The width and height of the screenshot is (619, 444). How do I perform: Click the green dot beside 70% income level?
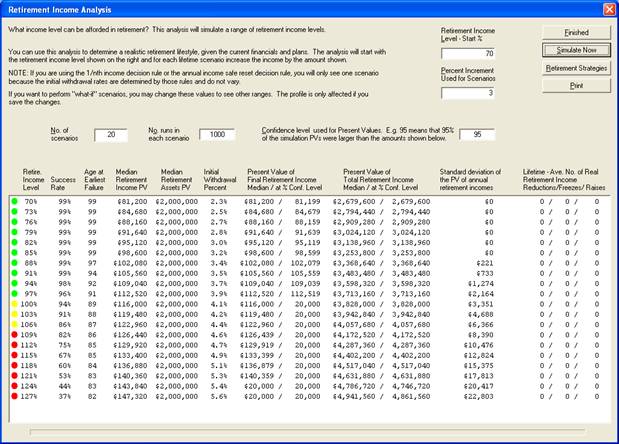(12, 201)
